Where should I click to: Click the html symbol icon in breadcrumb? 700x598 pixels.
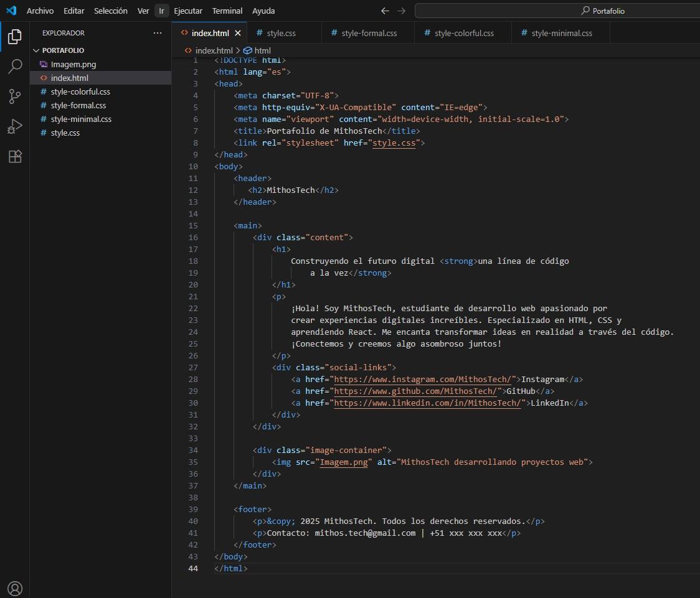pyautogui.click(x=247, y=50)
